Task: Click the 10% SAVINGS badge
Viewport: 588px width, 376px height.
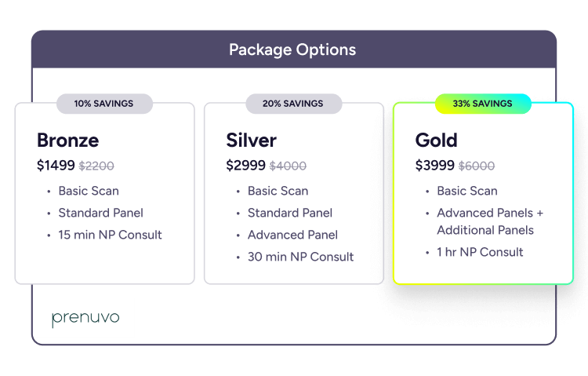Action: click(x=104, y=104)
